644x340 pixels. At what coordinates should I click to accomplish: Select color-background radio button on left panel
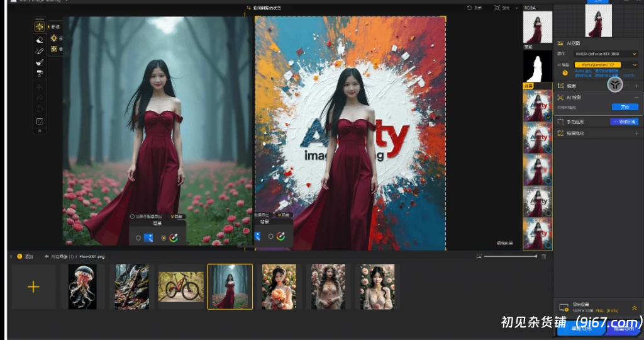pyautogui.click(x=164, y=237)
